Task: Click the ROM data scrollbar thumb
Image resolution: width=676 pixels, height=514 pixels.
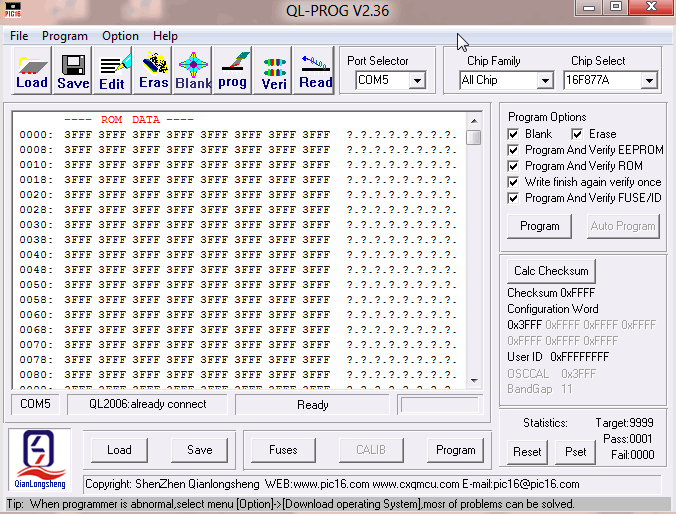Action: tap(474, 138)
